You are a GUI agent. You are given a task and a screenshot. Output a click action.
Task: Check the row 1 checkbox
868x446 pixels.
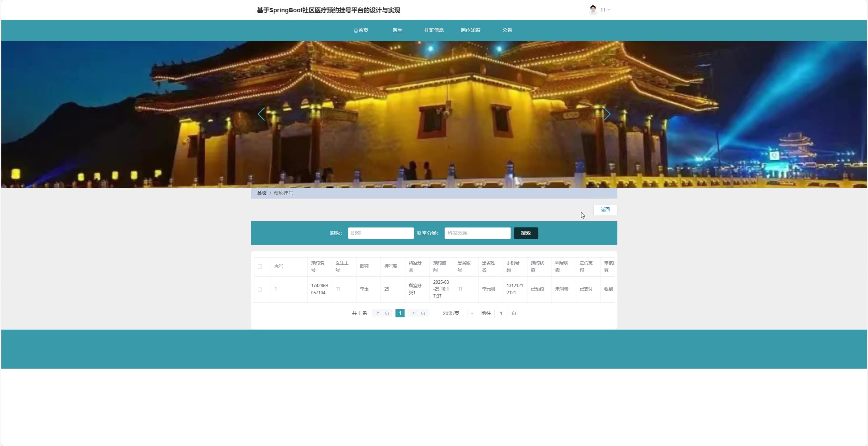tap(260, 290)
